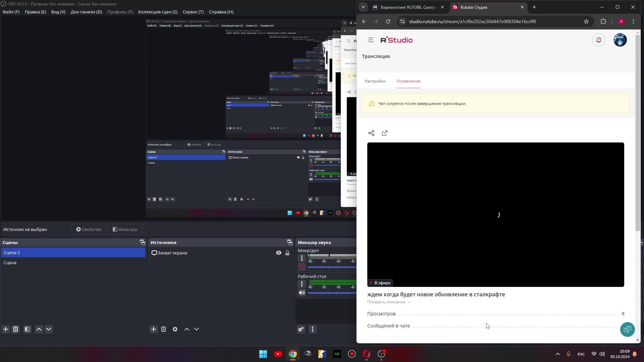644x362 pixels.
Task: Move scene down arrow in Scenes panel
Action: tap(49, 329)
